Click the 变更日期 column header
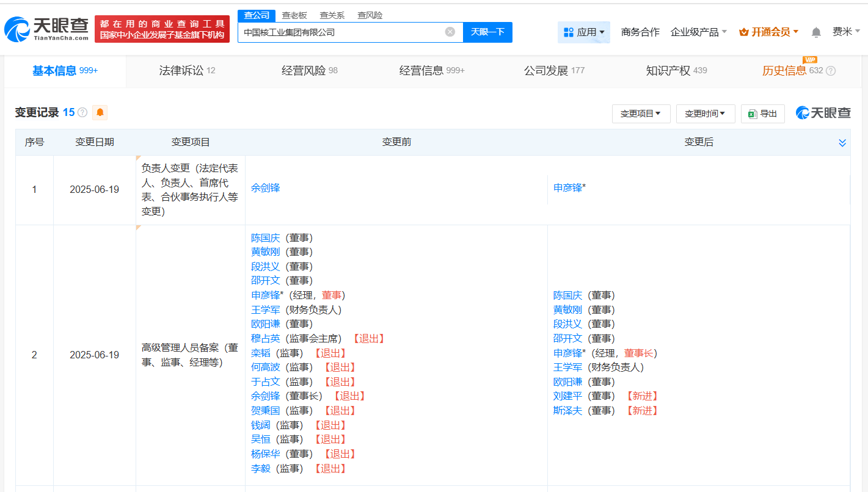Screen dimensions: 868x492 pos(95,142)
